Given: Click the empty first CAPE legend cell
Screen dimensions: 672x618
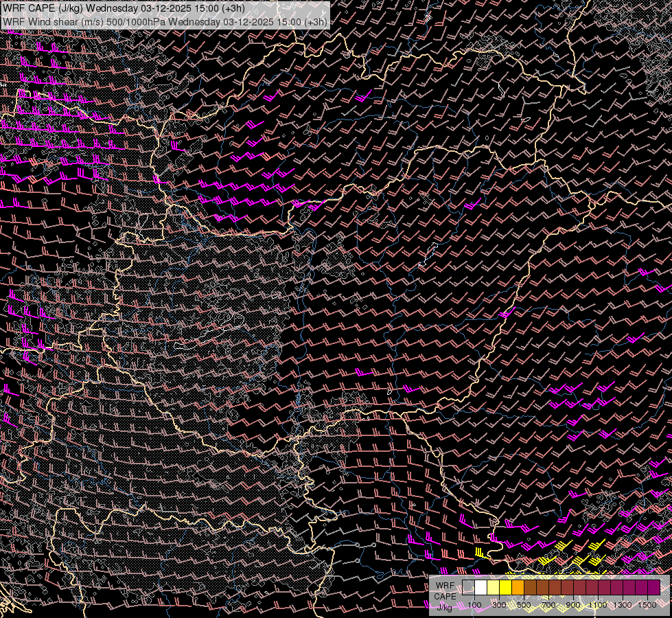Looking at the screenshot, I should (x=468, y=587).
